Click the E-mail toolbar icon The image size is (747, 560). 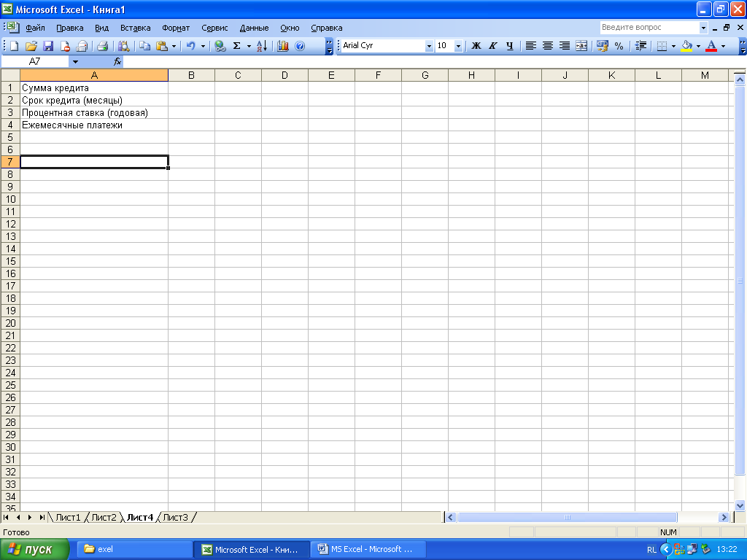82,46
